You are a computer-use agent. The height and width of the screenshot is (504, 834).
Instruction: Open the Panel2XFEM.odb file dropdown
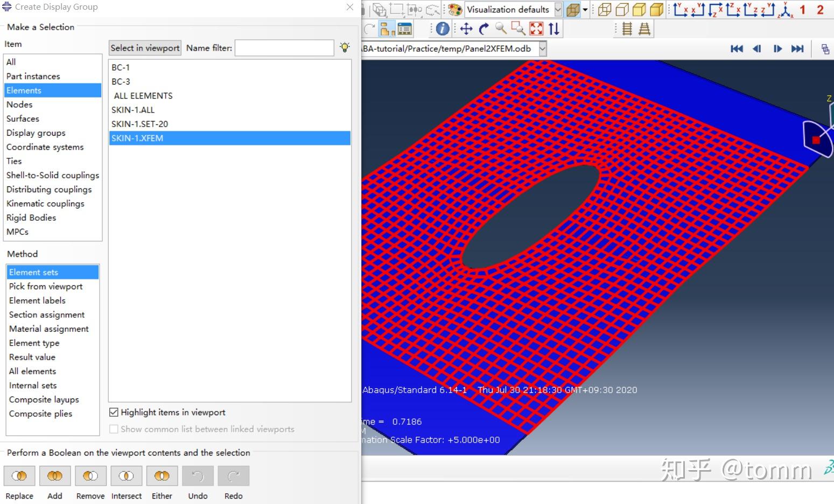(543, 48)
